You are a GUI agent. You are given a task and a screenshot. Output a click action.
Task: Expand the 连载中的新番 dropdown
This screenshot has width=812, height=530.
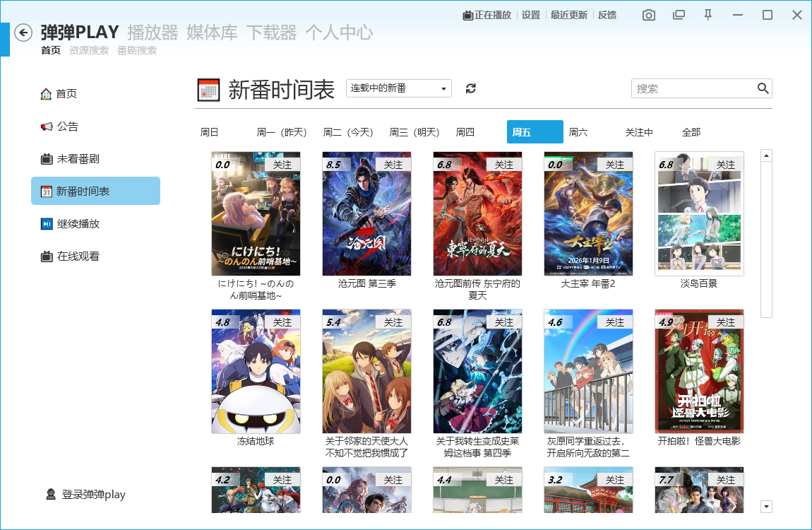pyautogui.click(x=399, y=88)
